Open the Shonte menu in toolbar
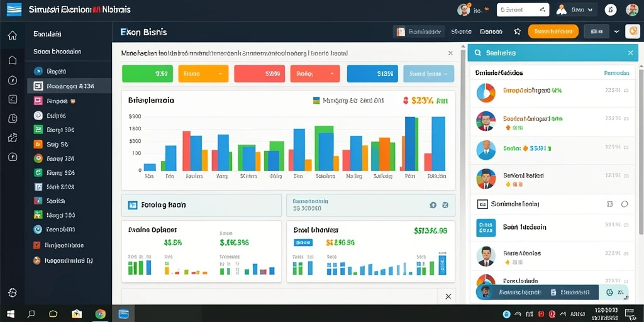Image resolution: width=644 pixels, height=322 pixels. 461,31
